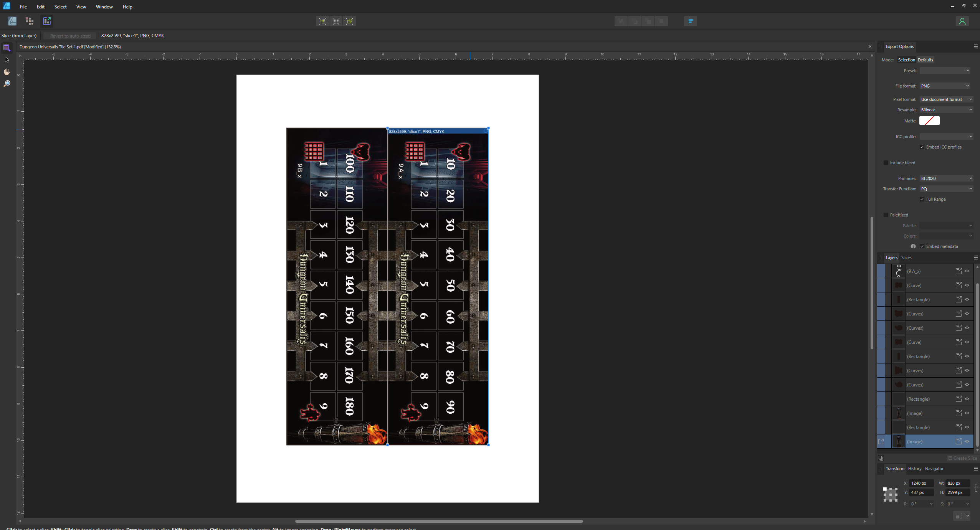Image resolution: width=980 pixels, height=530 pixels.
Task: Open the View menu
Action: point(81,7)
